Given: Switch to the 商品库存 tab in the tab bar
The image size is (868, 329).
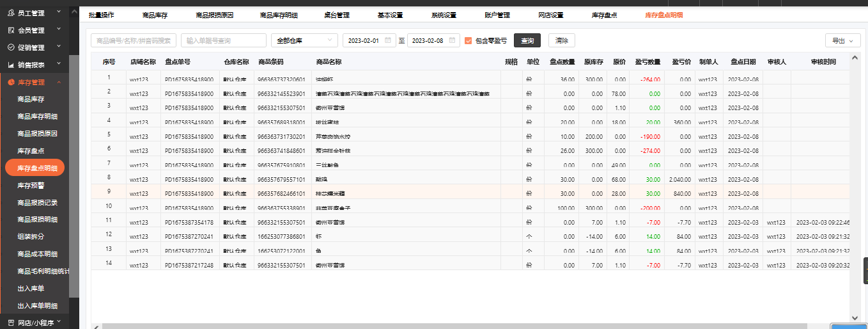Looking at the screenshot, I should (x=155, y=15).
